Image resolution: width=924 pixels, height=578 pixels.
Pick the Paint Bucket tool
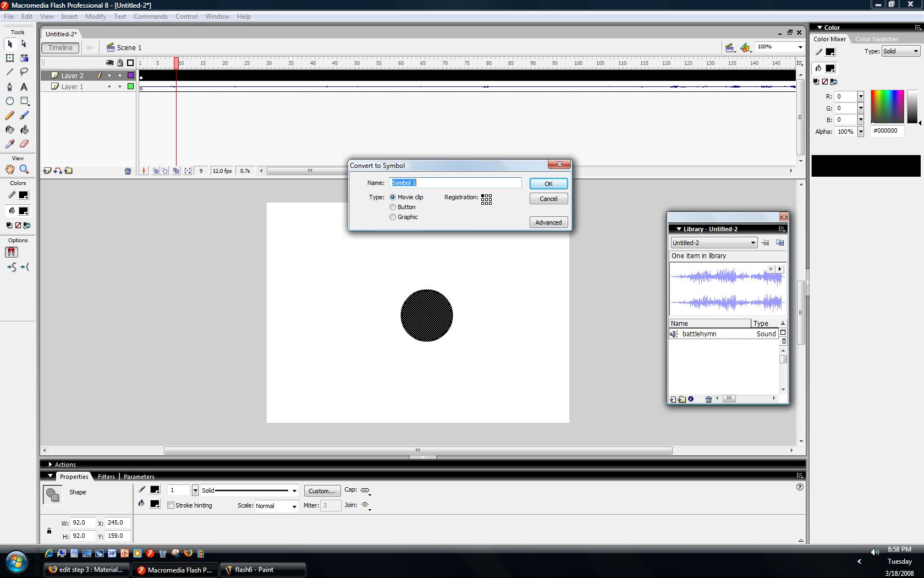pyautogui.click(x=24, y=129)
